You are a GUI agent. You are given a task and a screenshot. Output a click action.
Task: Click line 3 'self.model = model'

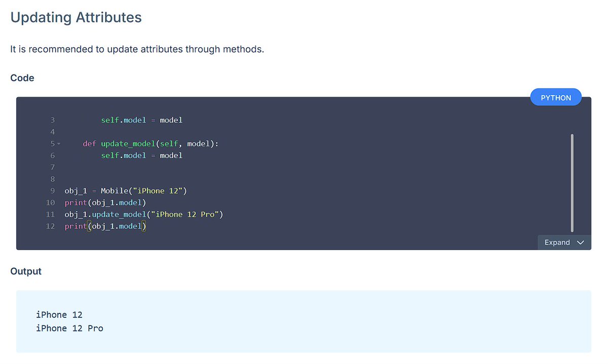[141, 120]
